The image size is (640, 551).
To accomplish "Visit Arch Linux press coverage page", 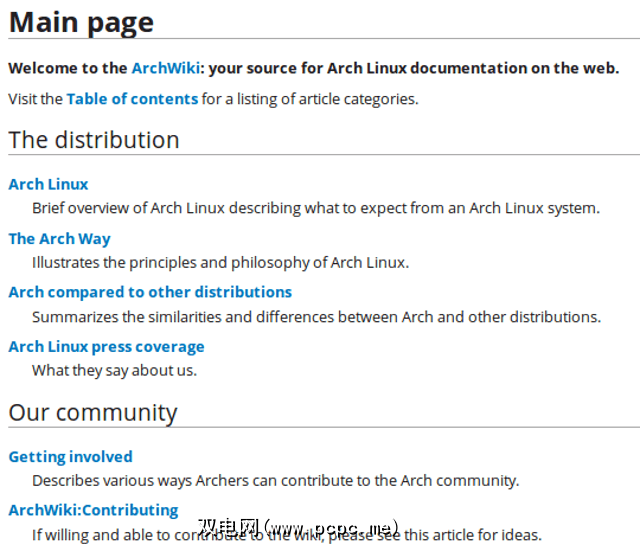I will pyautogui.click(x=106, y=346).
